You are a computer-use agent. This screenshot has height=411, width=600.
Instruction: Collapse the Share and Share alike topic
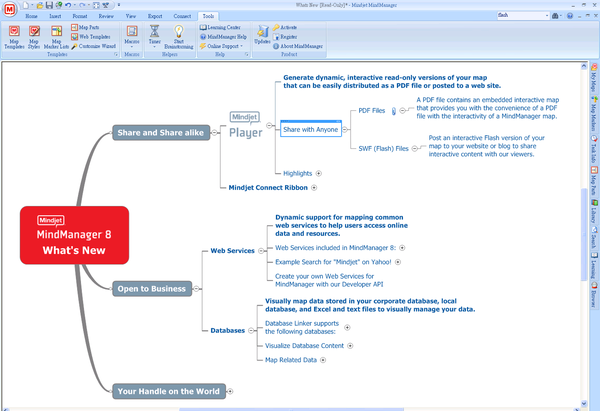coord(215,133)
